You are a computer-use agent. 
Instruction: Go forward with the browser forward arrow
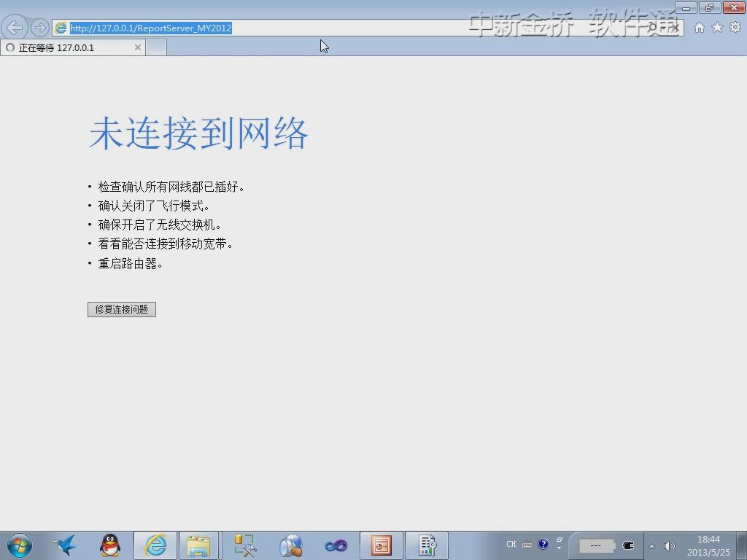point(40,28)
